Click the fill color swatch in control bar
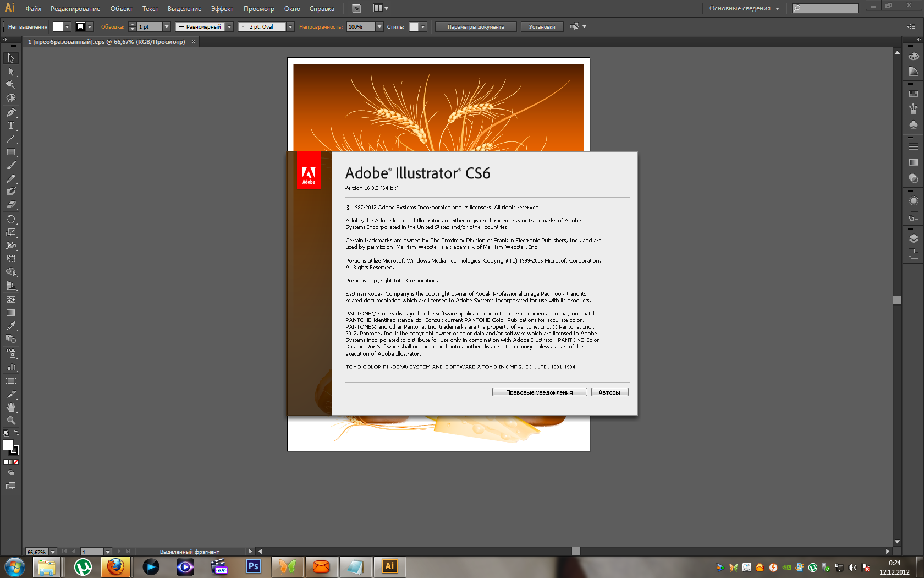Viewport: 924px width, 578px height. tap(58, 26)
